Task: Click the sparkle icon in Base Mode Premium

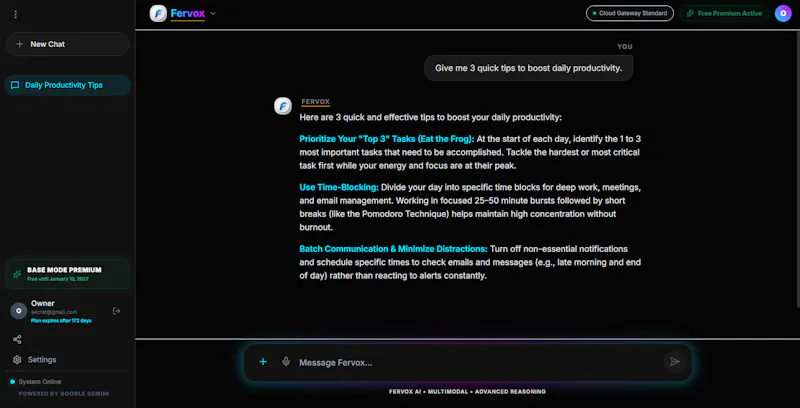Action: point(17,274)
